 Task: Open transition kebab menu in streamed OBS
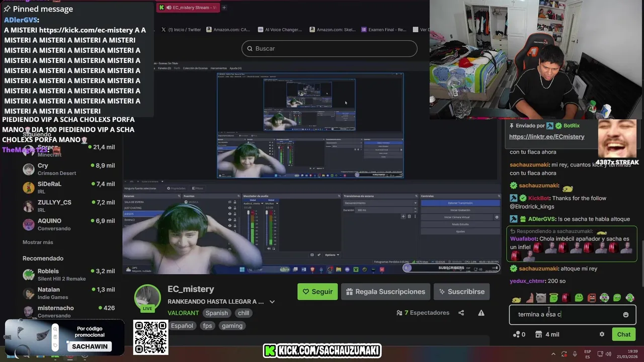click(x=416, y=217)
